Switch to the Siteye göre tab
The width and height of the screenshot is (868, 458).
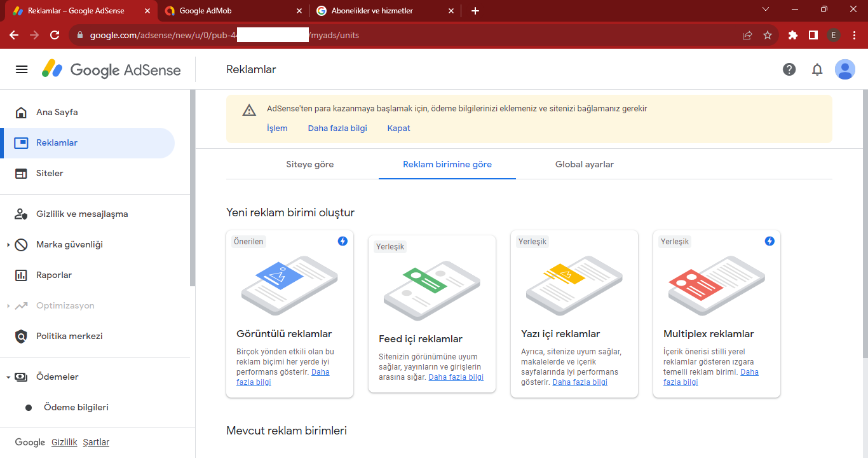(x=309, y=165)
